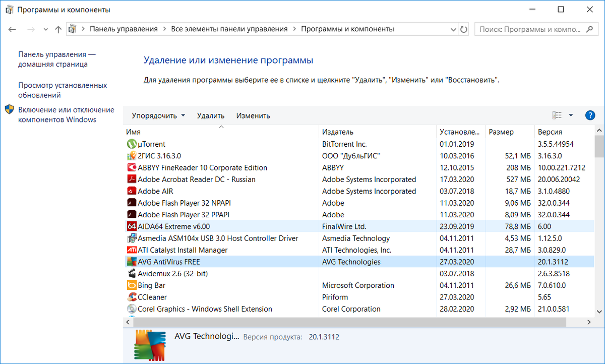The image size is (605, 364).
Task: Open Включение или отключение компонентов Windows link
Action: point(66,114)
